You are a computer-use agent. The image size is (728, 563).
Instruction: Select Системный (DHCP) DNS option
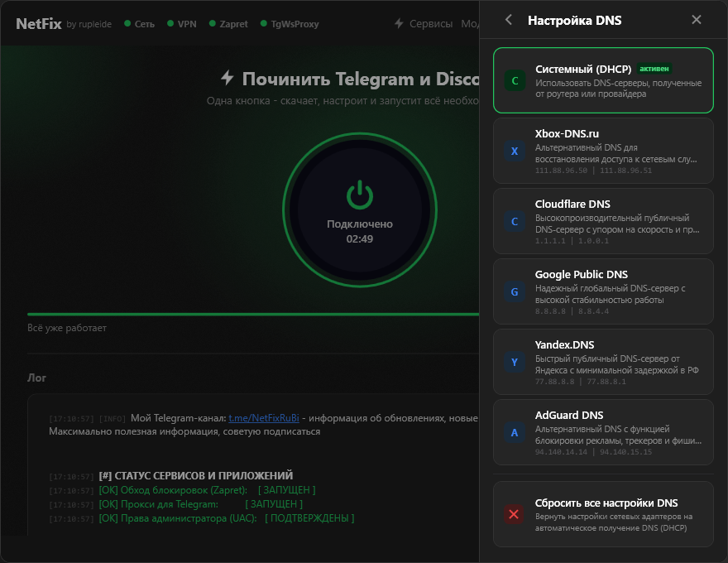point(603,80)
